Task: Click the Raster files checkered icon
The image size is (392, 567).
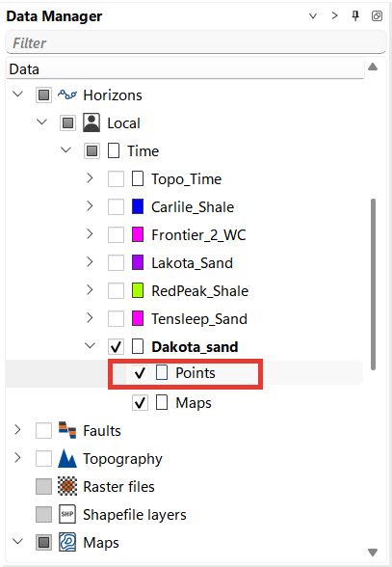Action: 67,486
